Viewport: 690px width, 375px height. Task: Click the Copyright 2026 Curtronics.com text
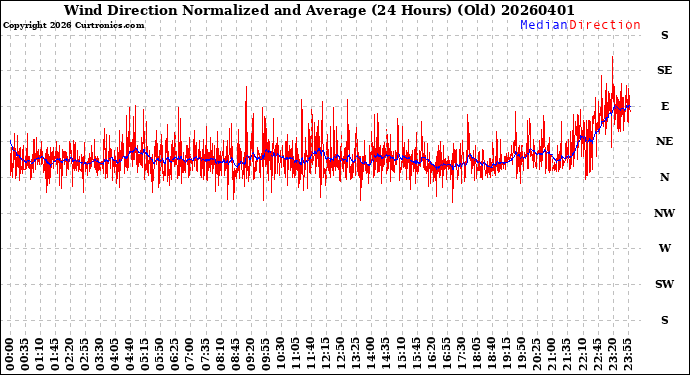pyautogui.click(x=73, y=26)
